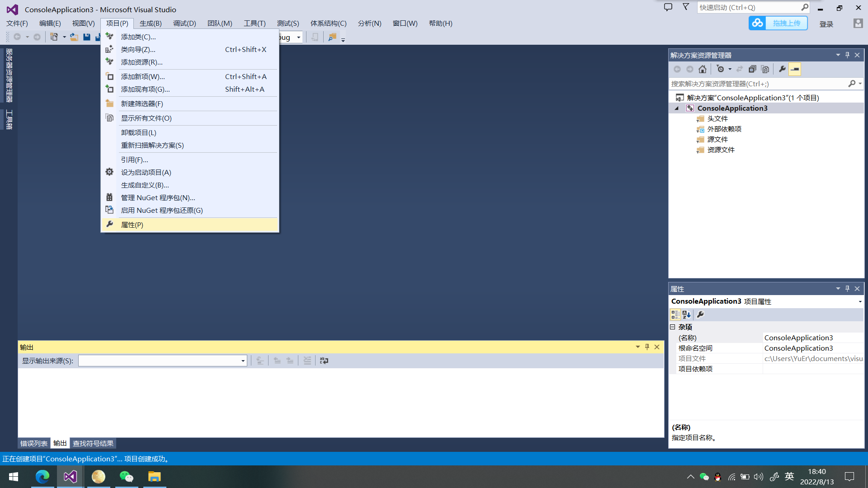Click the wrench Properties icon in Solution Explorer
The width and height of the screenshot is (868, 488).
782,69
